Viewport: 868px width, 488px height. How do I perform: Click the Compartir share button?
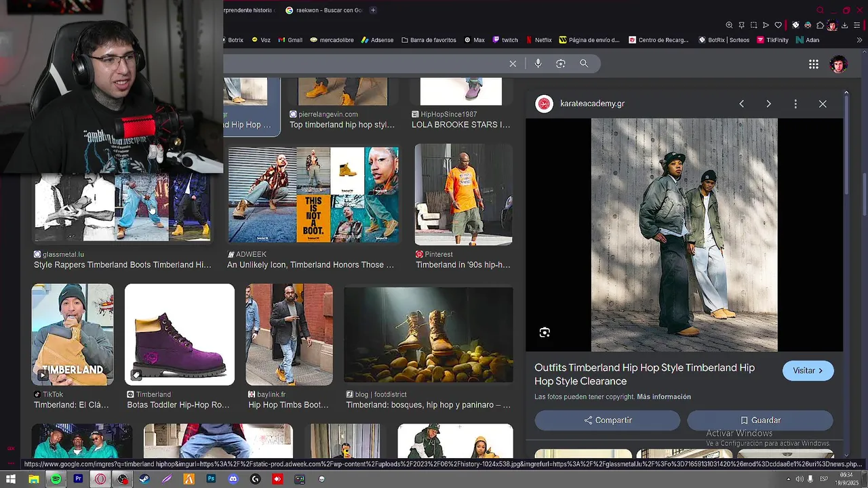click(608, 420)
